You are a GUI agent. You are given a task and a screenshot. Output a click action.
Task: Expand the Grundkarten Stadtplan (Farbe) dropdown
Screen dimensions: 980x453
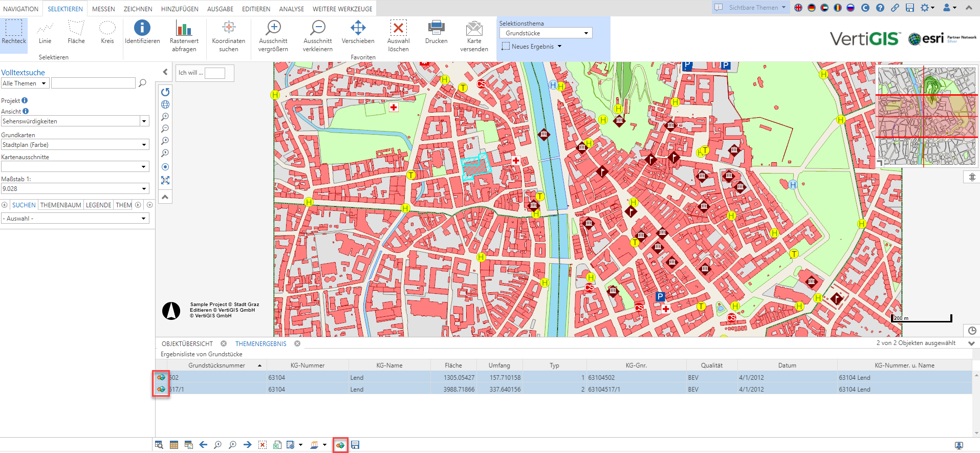pyautogui.click(x=144, y=145)
